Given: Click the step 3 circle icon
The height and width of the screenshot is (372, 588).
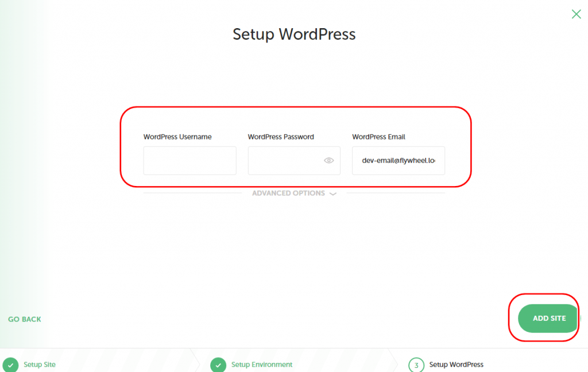Looking at the screenshot, I should (416, 365).
